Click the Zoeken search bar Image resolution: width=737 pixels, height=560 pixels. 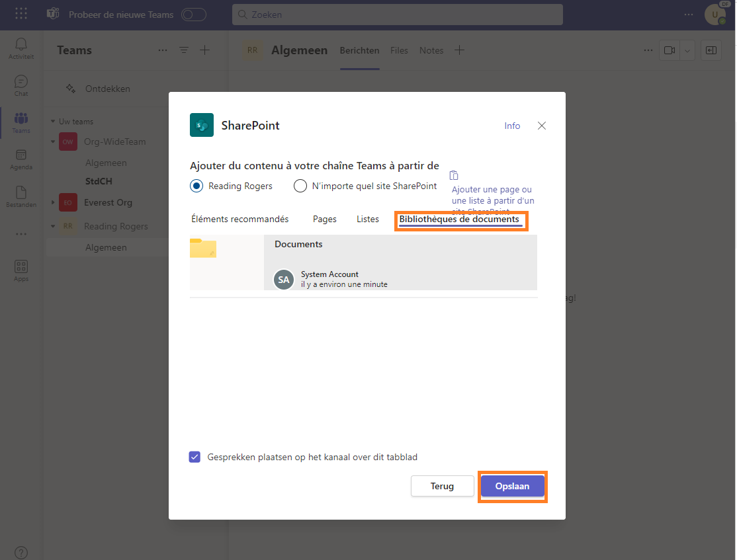click(x=397, y=14)
